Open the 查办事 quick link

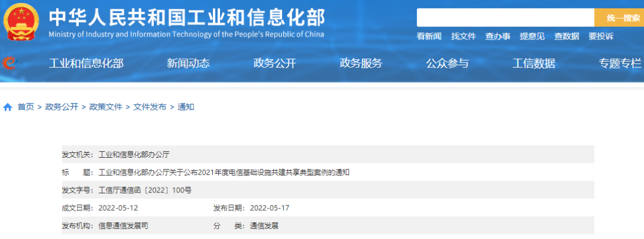pos(498,36)
